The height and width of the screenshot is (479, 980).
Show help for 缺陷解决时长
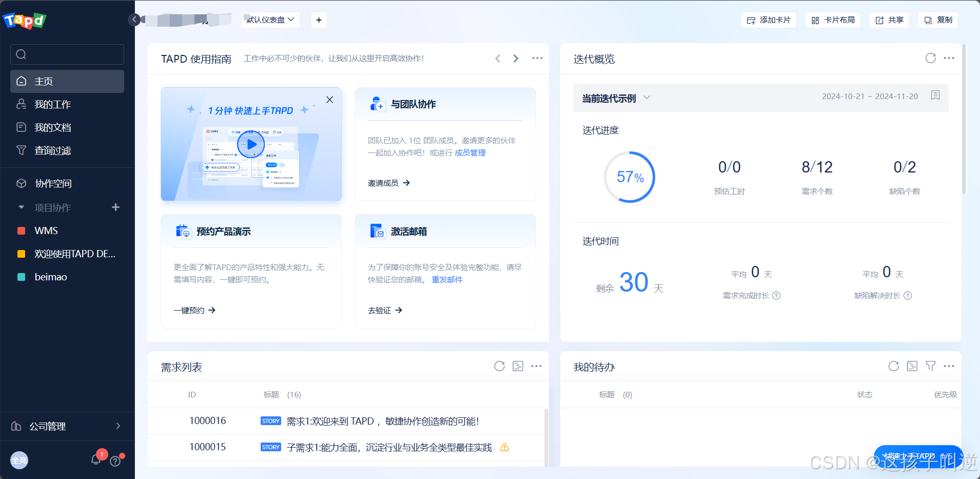click(x=908, y=296)
